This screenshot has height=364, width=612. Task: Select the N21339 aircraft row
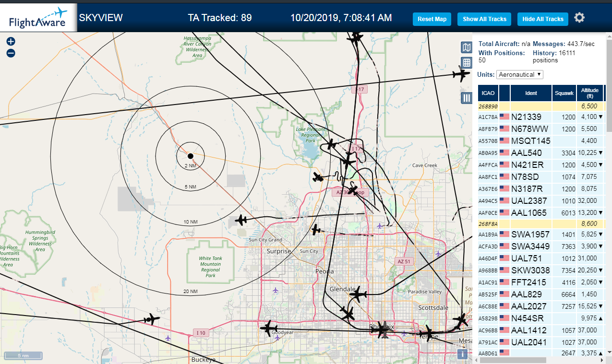(541, 117)
